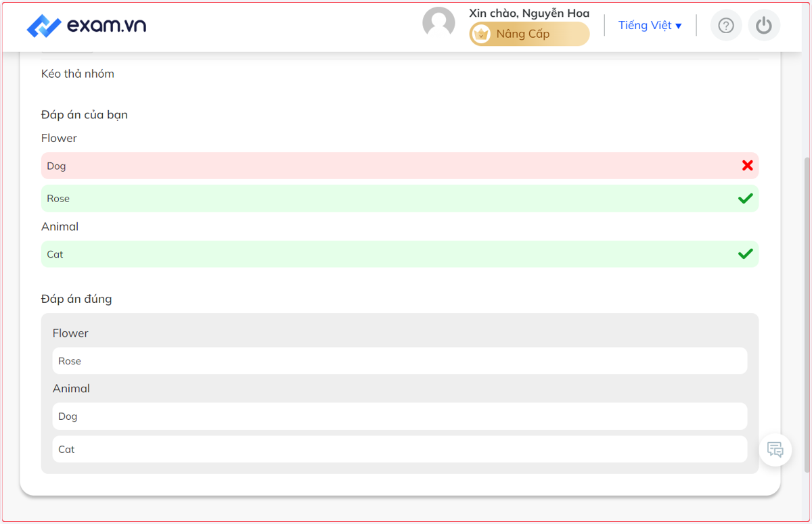Select the Cat row under your answers

(x=400, y=254)
